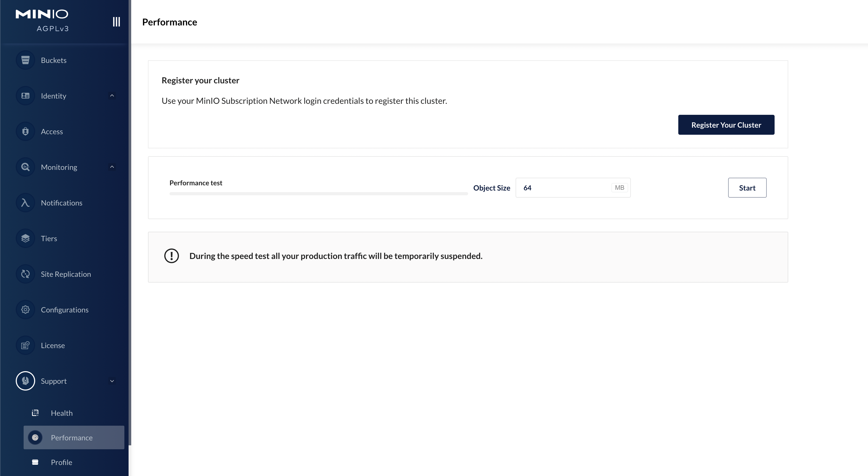
Task: Click the License icon
Action: click(25, 346)
